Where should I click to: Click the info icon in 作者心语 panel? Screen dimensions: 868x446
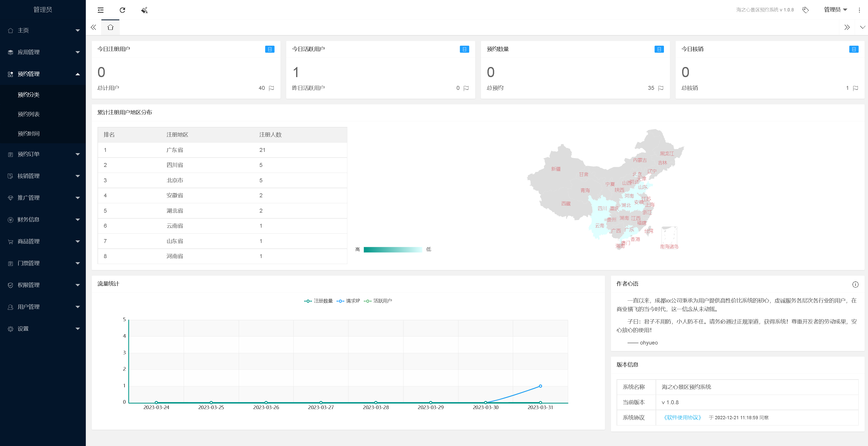click(855, 285)
